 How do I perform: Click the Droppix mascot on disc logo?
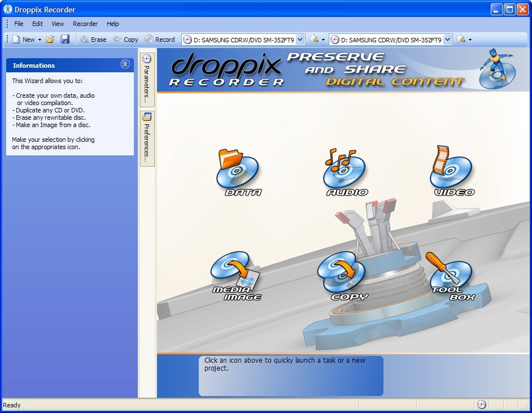pyautogui.click(x=498, y=69)
